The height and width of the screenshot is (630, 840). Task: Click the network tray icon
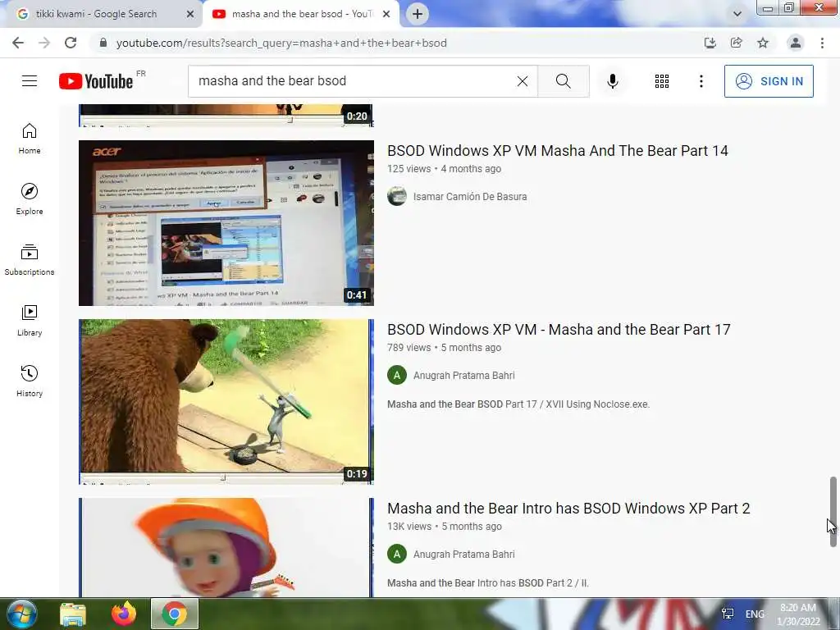(728, 614)
